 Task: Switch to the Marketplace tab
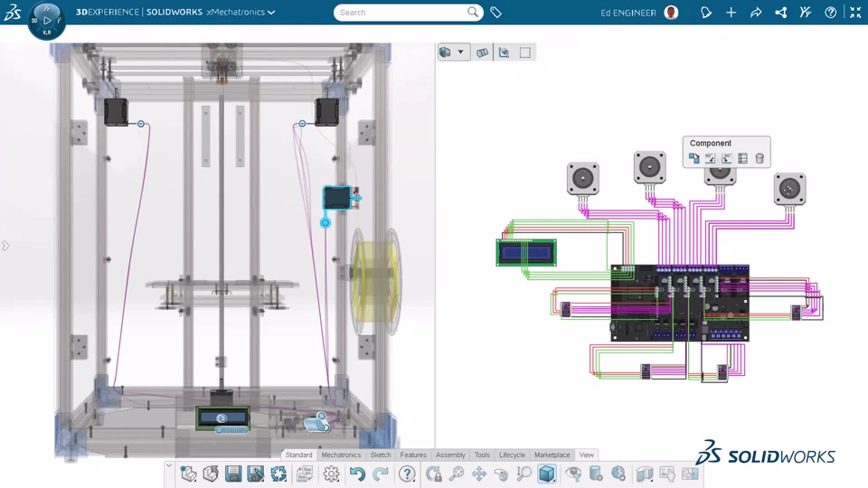coord(552,455)
